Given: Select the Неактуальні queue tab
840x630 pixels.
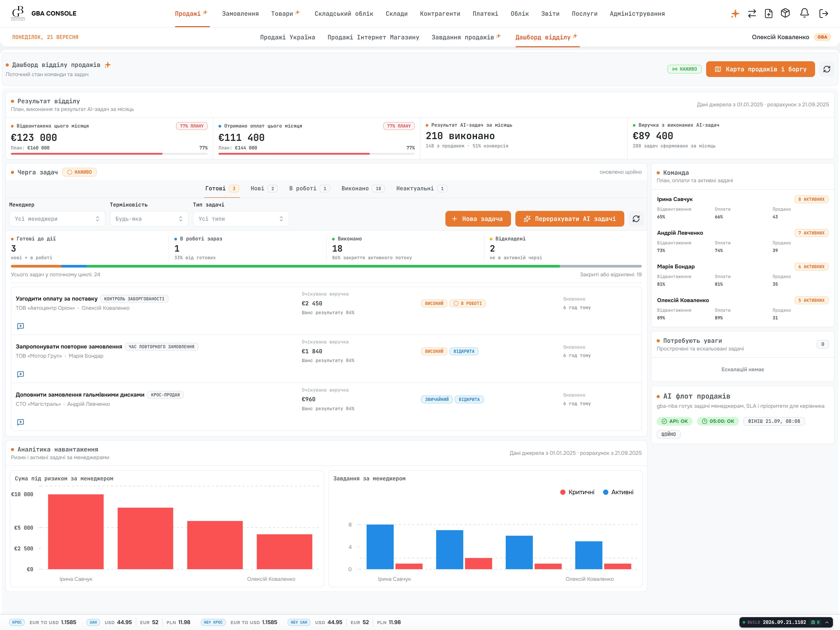Looking at the screenshot, I should (x=422, y=188).
